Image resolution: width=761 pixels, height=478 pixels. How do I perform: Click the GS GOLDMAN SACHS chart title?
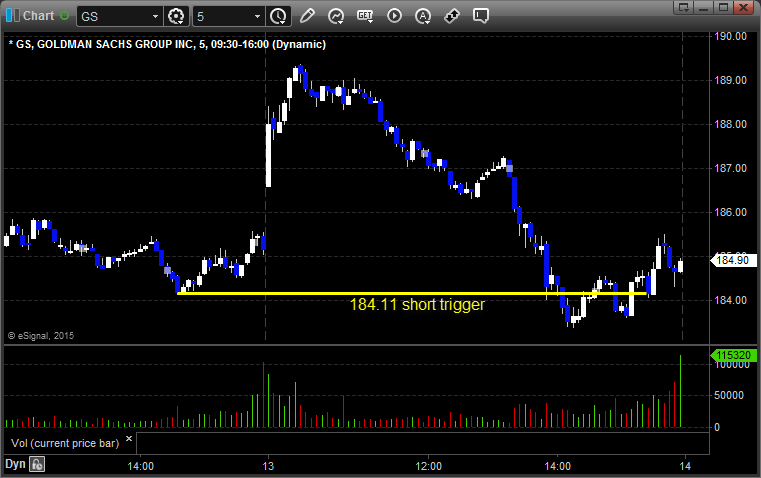167,44
